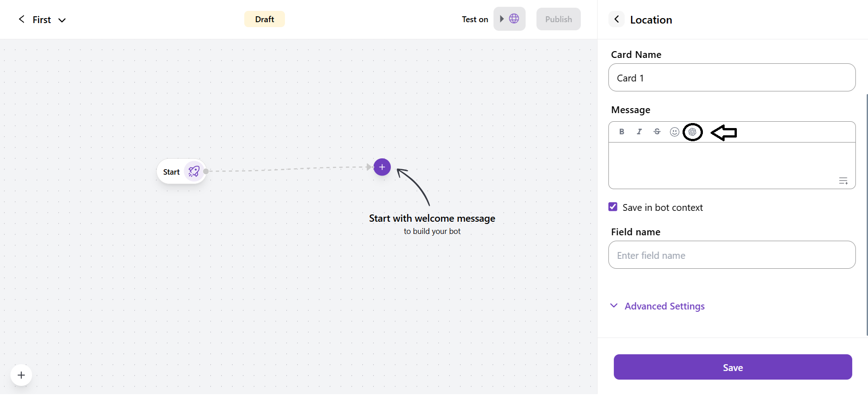
Task: Click the Enter field name input
Action: 731,255
